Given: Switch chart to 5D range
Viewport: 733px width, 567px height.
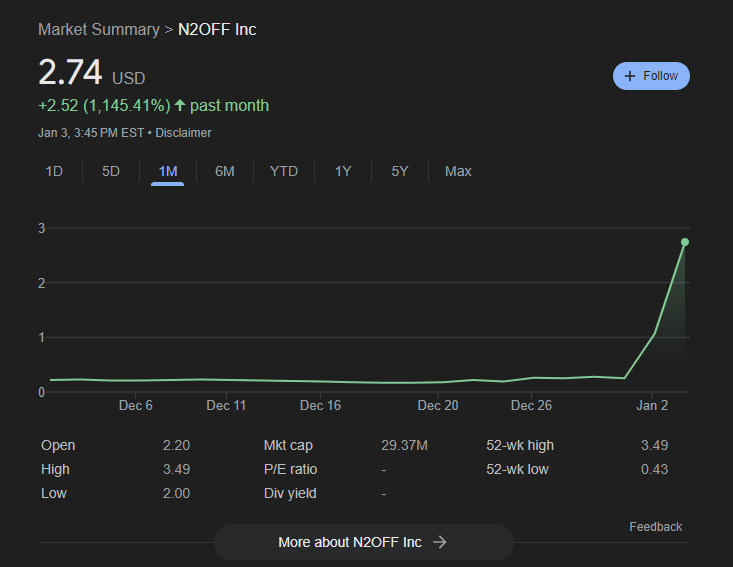Looking at the screenshot, I should (111, 171).
